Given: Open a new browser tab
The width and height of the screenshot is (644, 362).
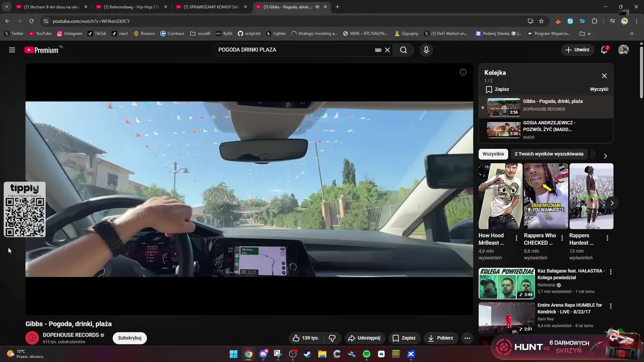Looking at the screenshot, I should pos(337,7).
